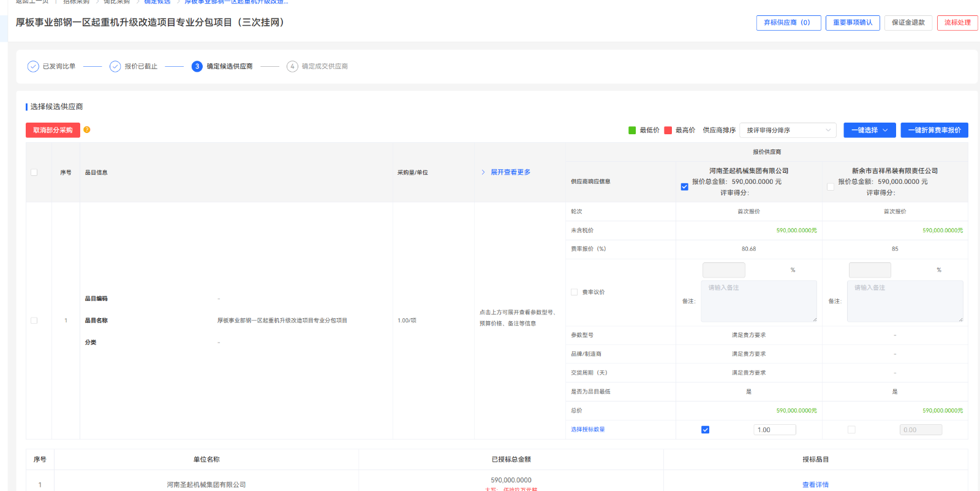Expand the 一键选择 dropdown button

[x=869, y=130]
